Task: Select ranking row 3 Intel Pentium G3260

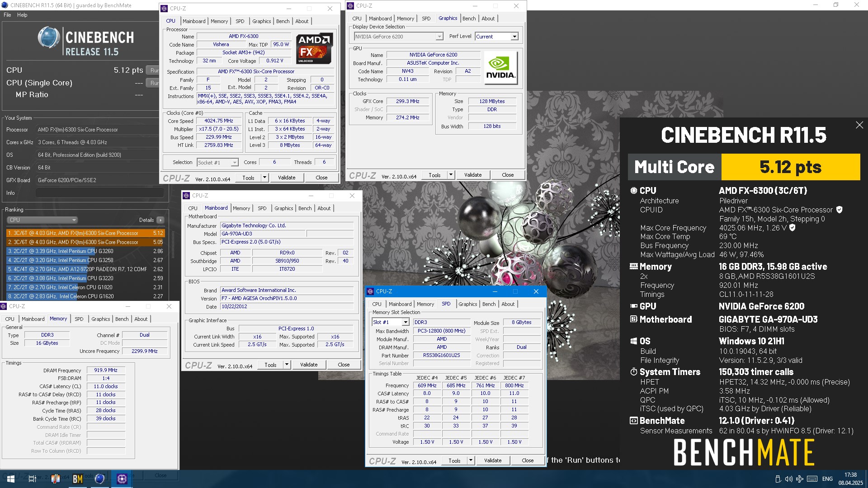Action: 85,251
